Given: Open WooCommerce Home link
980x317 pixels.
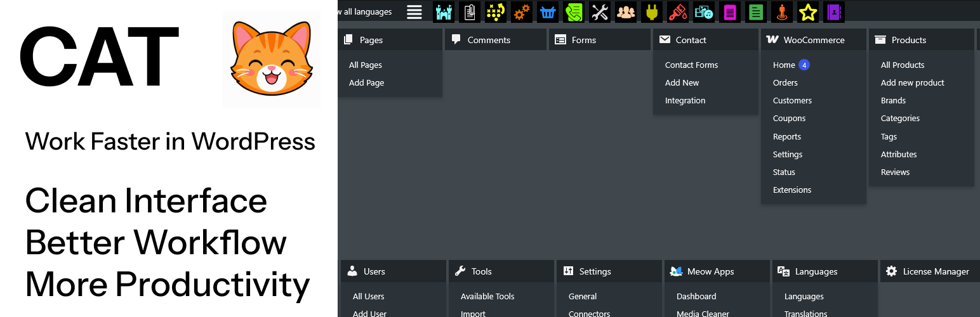Looking at the screenshot, I should [784, 65].
